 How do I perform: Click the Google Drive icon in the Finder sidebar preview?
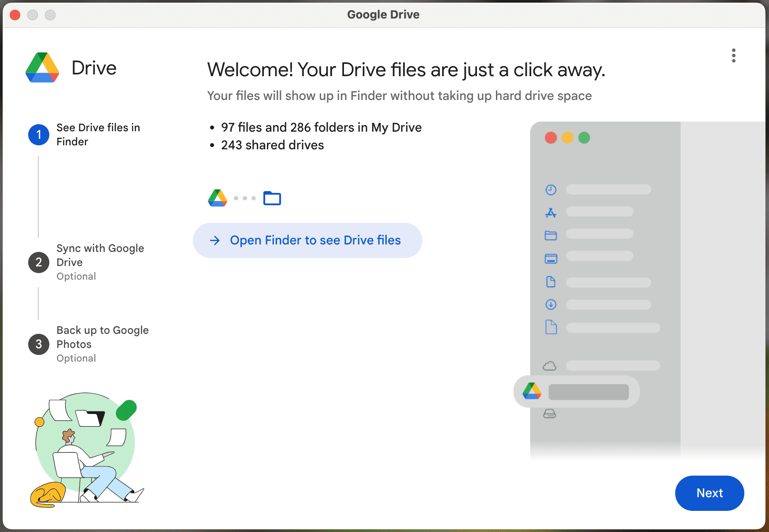pyautogui.click(x=533, y=391)
